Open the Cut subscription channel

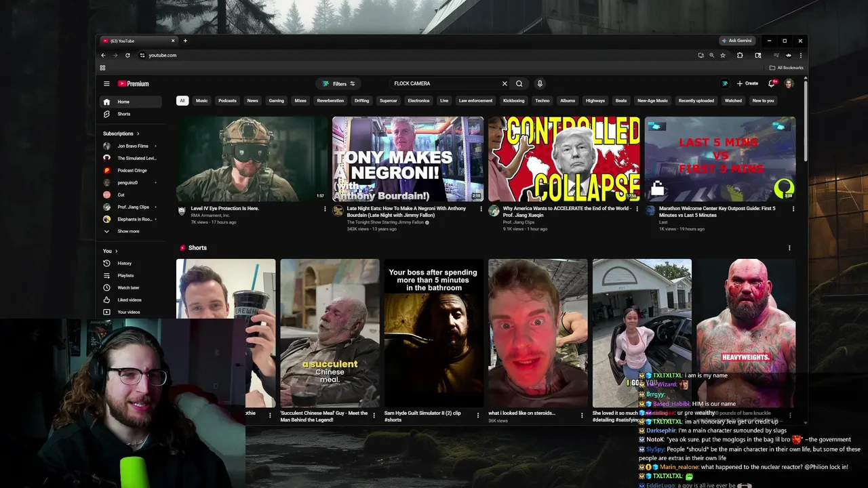(132, 195)
